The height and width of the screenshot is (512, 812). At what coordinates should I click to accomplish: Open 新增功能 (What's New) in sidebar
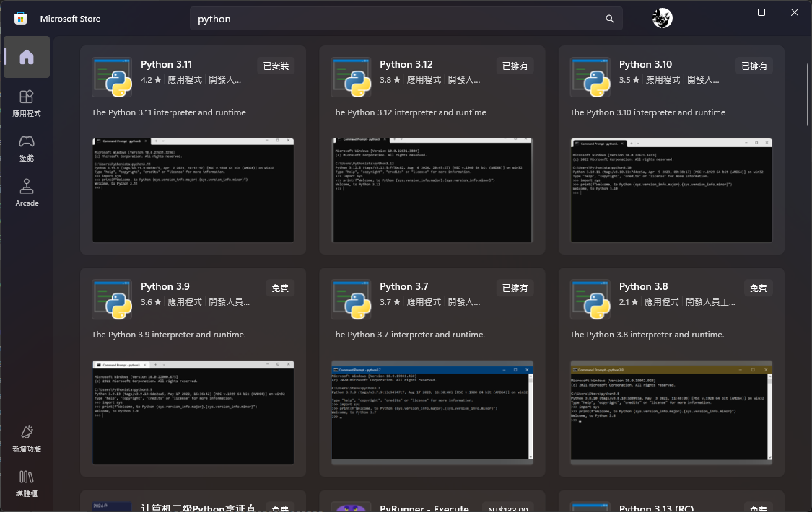(x=27, y=438)
